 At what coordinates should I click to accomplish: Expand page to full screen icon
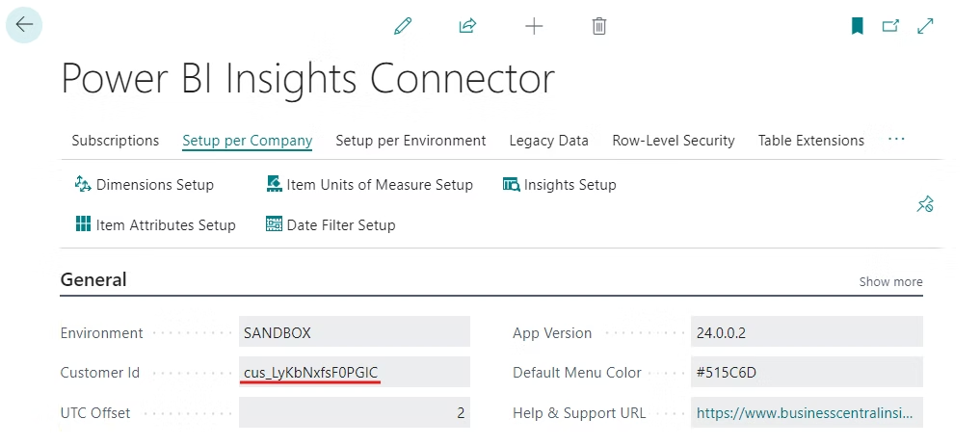click(x=925, y=26)
